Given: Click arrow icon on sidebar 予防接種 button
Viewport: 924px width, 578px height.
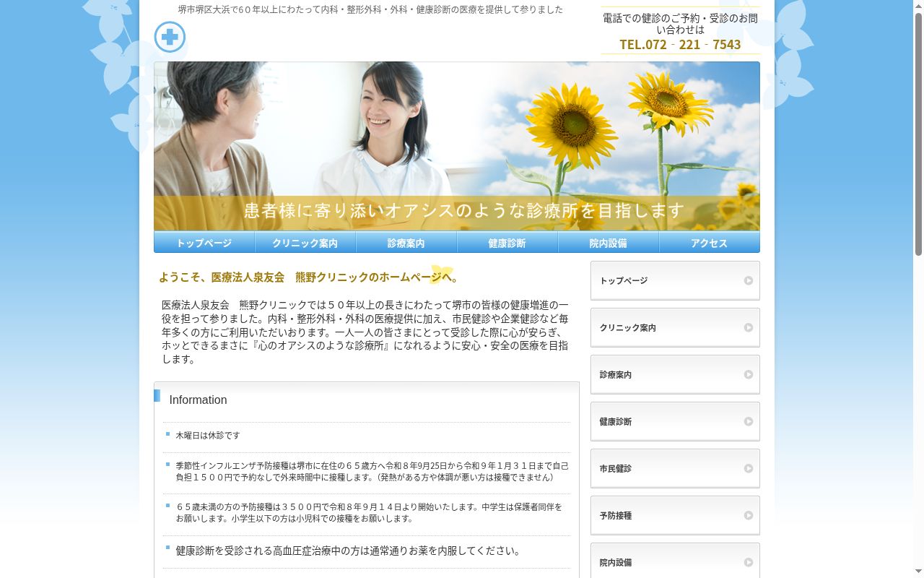Looking at the screenshot, I should [749, 515].
